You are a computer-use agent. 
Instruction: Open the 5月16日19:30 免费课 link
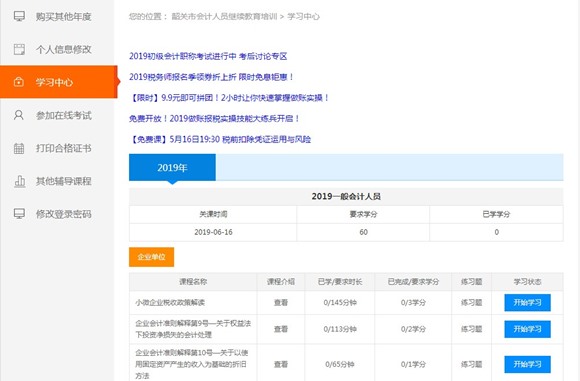pyautogui.click(x=220, y=139)
